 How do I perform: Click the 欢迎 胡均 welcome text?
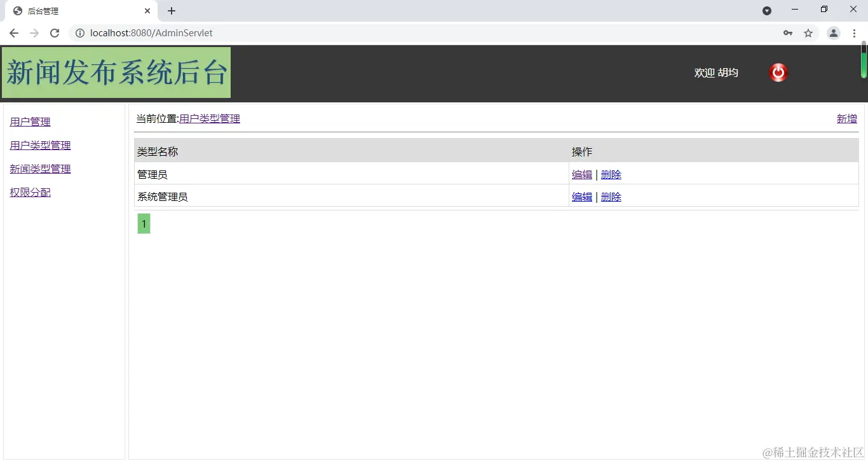(x=716, y=73)
